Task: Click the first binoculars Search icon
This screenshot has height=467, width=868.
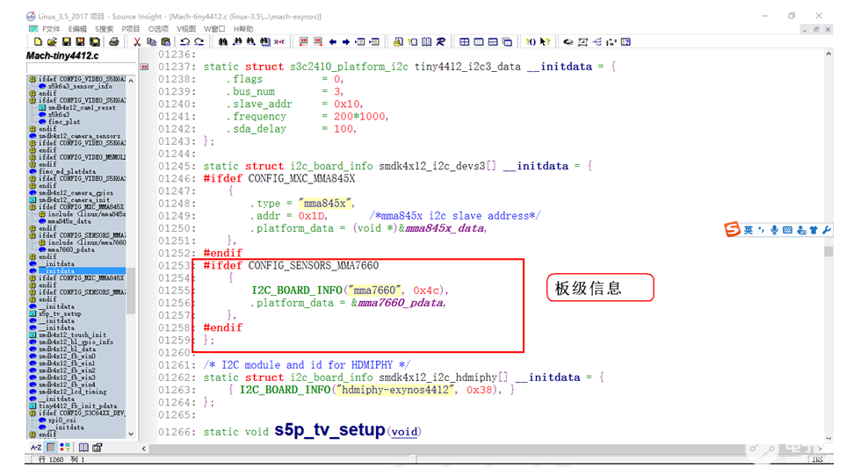Action: click(222, 41)
